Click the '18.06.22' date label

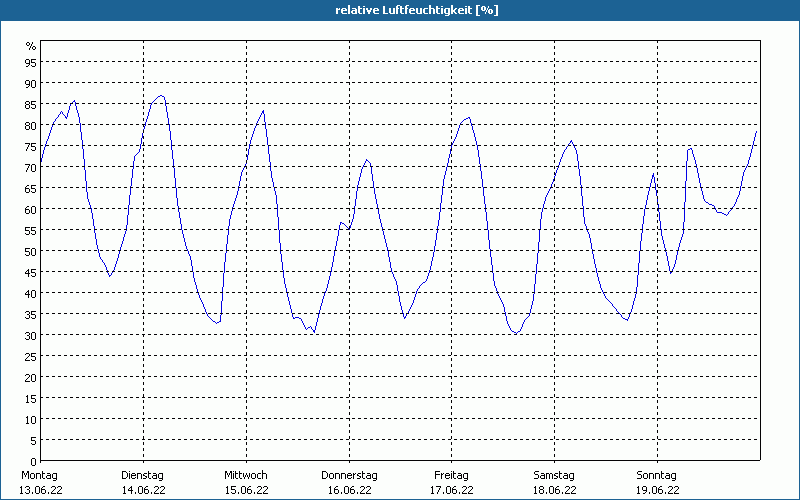pos(555,490)
